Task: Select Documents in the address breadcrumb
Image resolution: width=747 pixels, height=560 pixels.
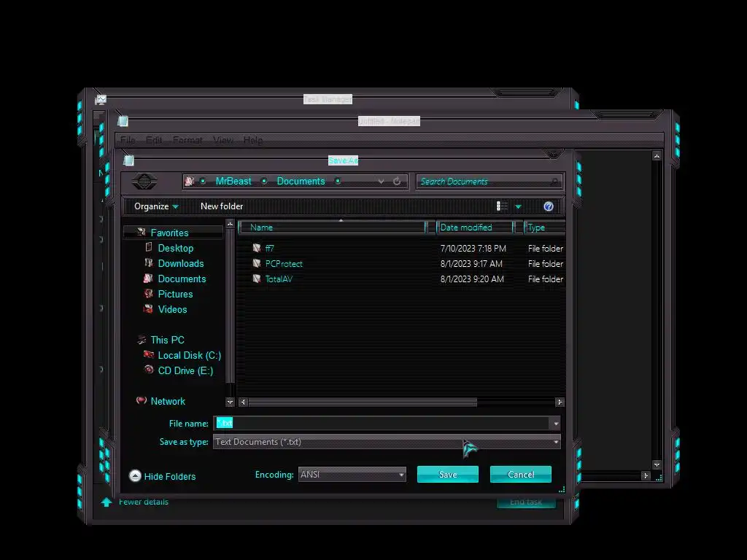Action: tap(301, 182)
